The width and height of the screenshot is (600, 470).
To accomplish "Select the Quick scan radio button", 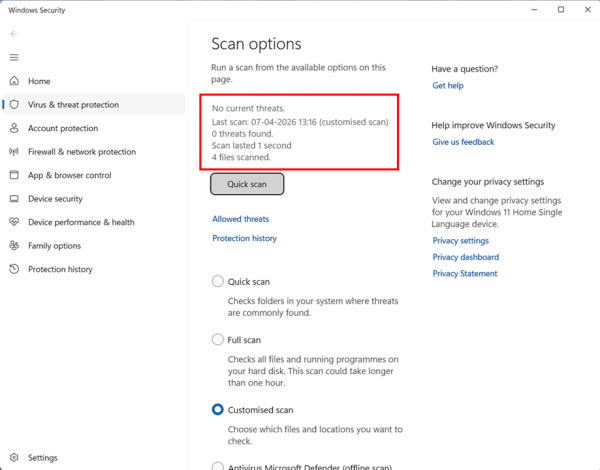I will (x=218, y=281).
